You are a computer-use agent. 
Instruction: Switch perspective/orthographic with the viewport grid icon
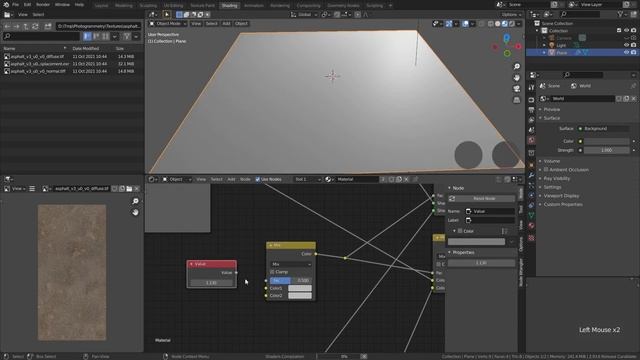[517, 100]
